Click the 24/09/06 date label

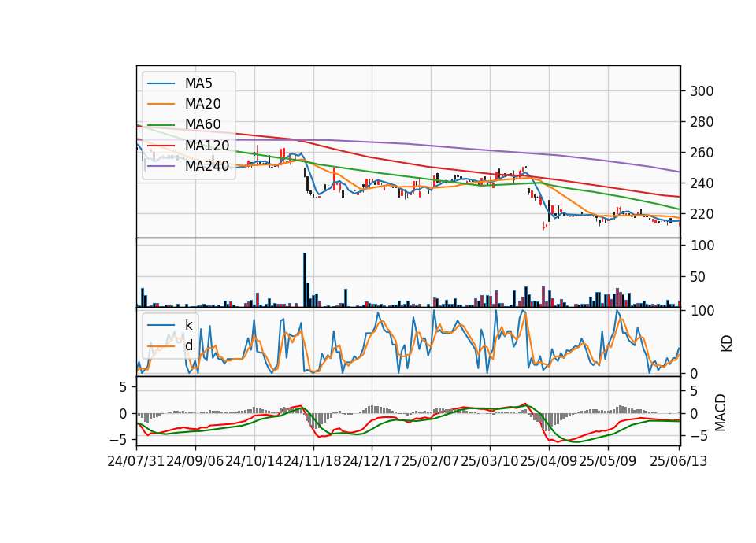click(x=195, y=461)
